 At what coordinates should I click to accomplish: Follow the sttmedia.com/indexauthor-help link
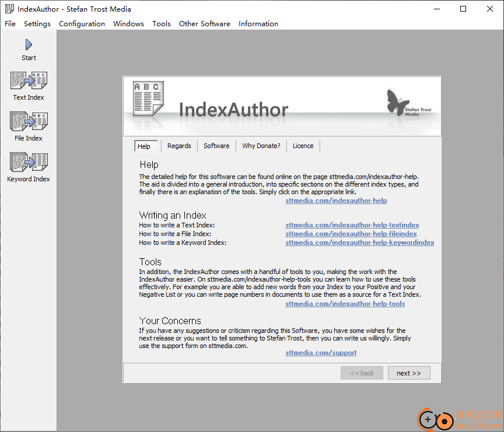click(x=336, y=201)
